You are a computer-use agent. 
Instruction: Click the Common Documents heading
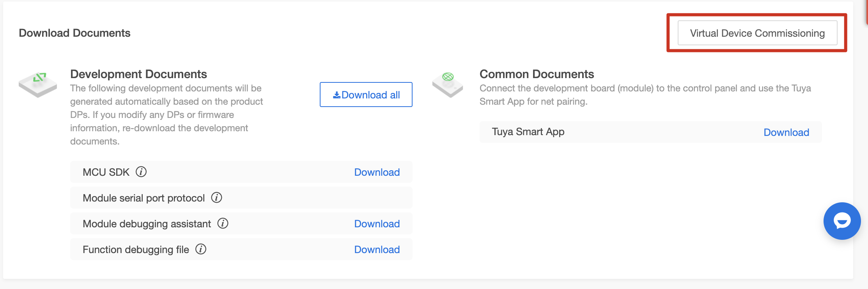537,74
